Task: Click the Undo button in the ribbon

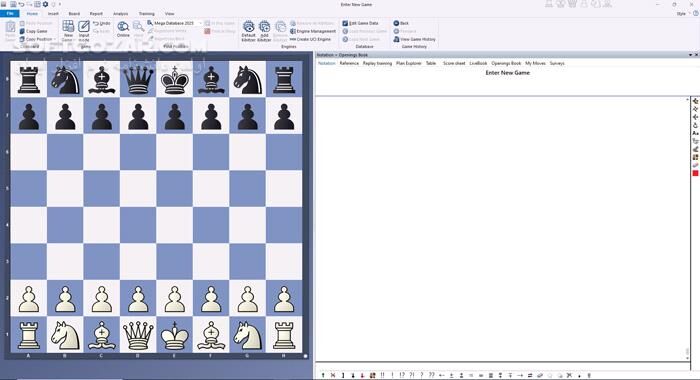Action: click(102, 23)
